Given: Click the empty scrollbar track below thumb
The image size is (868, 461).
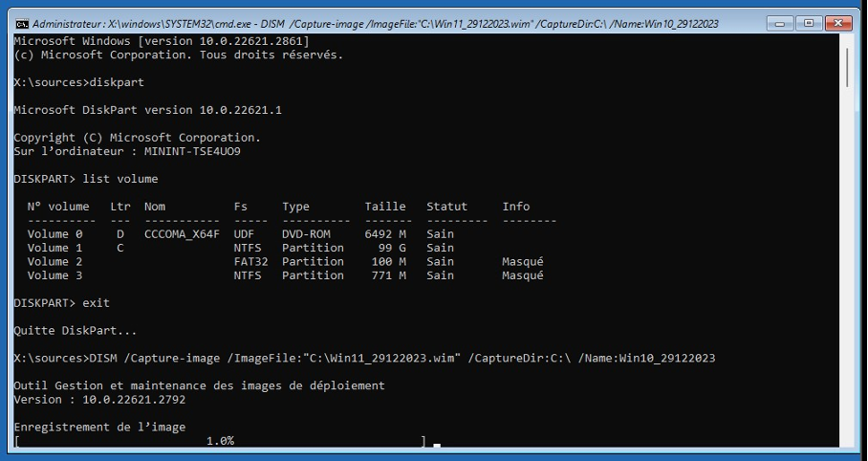Looking at the screenshot, I should coord(847,266).
